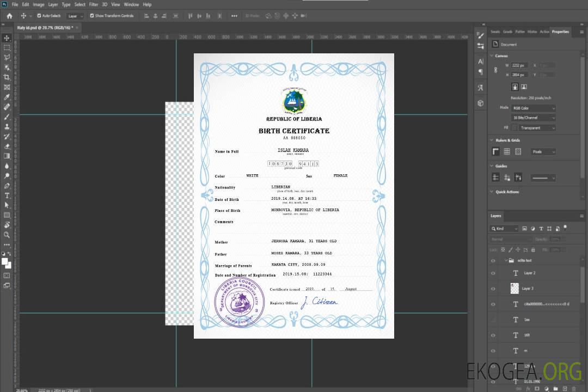This screenshot has height=392, width=588.
Task: Select the Eyedropper tool
Action: [7, 97]
